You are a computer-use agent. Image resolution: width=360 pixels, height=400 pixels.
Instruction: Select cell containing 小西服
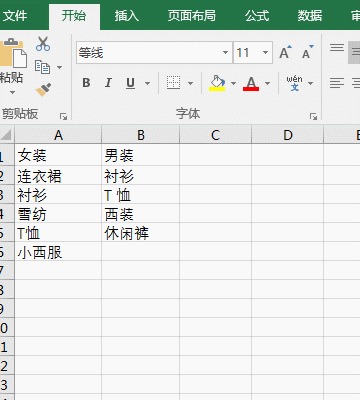[58, 252]
